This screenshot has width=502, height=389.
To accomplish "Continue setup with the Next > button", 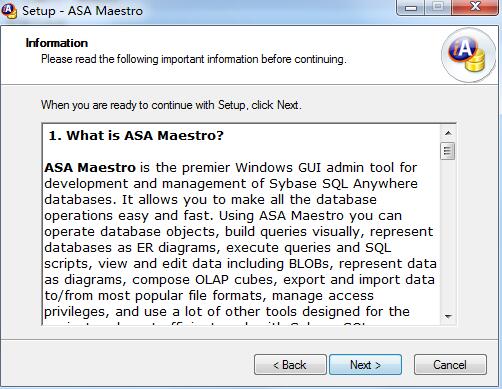I will click(x=365, y=365).
